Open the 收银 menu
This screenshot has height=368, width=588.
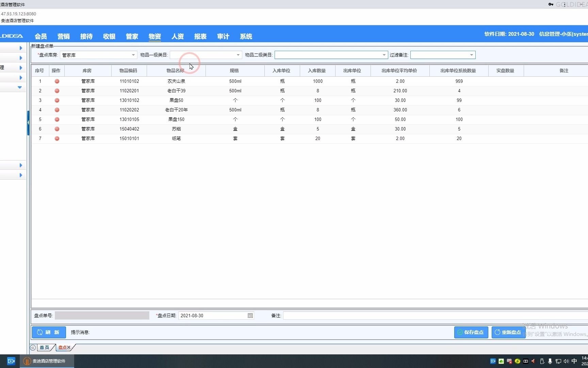tap(109, 36)
